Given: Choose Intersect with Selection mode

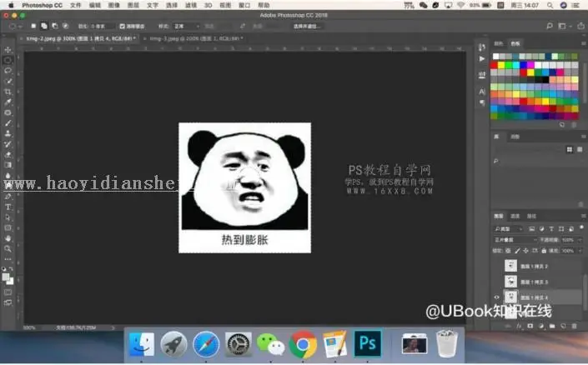Looking at the screenshot, I should click(65, 26).
